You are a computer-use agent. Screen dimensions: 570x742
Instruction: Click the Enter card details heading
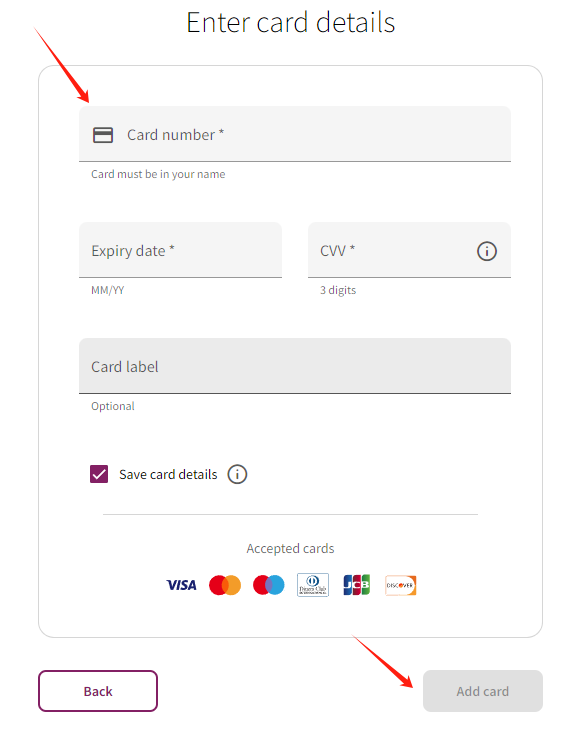tap(290, 22)
